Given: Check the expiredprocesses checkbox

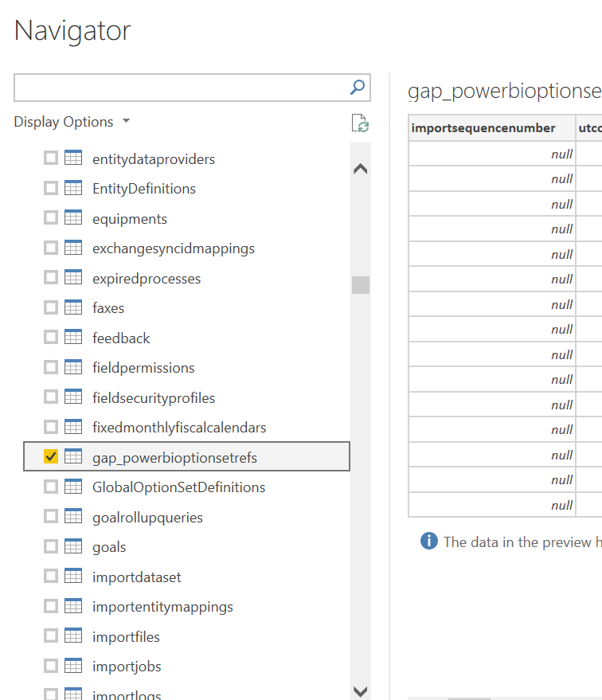Looking at the screenshot, I should [x=51, y=278].
